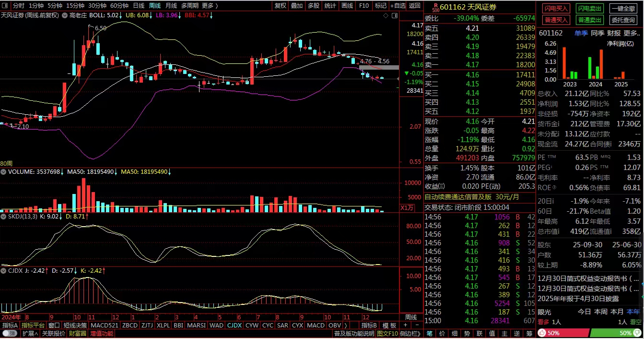Select the SAR indicator tab
The width and height of the screenshot is (644, 339).
[282, 325]
